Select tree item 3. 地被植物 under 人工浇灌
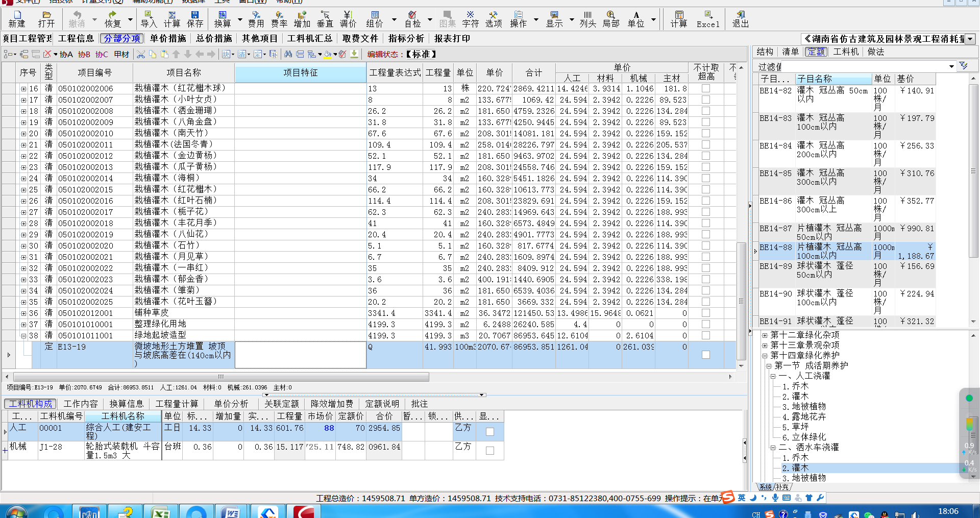 click(804, 407)
